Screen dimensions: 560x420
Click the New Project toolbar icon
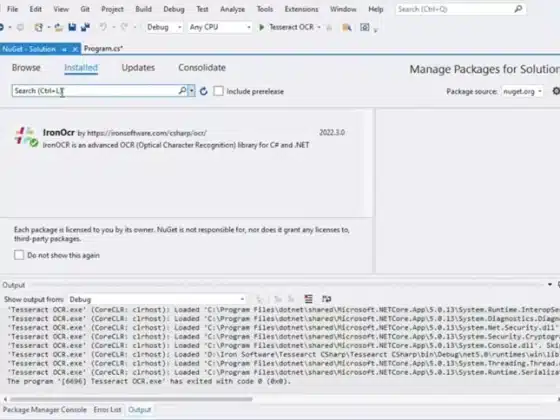tap(38, 27)
